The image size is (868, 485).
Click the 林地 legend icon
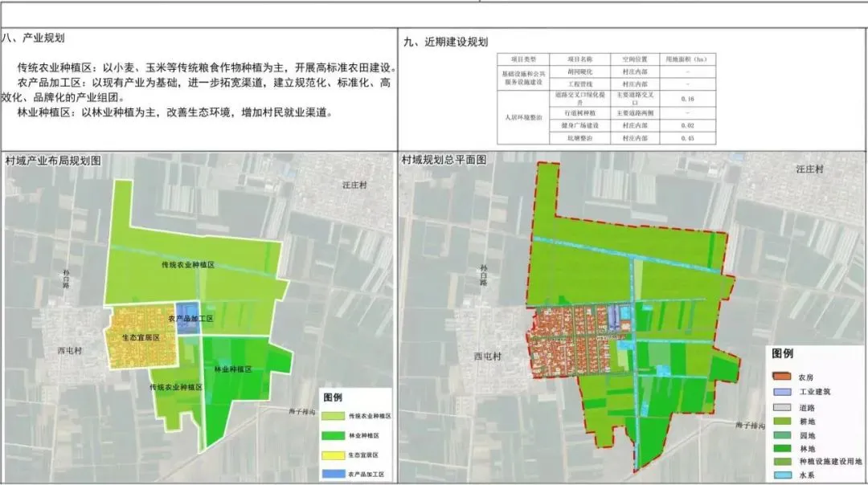tap(782, 450)
